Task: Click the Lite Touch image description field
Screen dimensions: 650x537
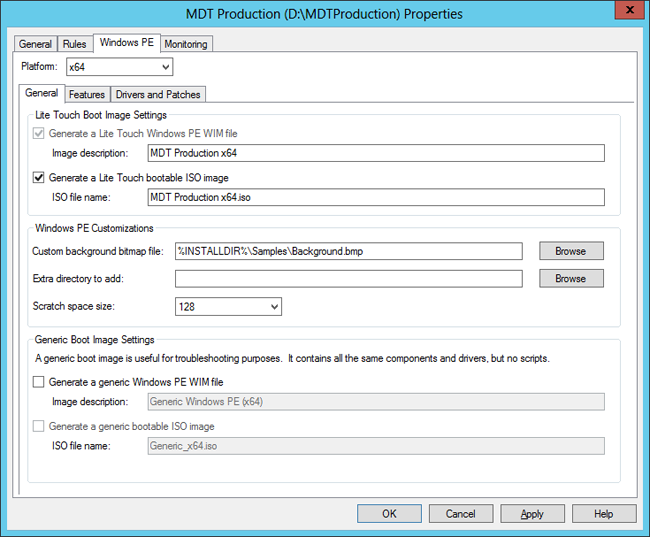Action: pos(375,153)
